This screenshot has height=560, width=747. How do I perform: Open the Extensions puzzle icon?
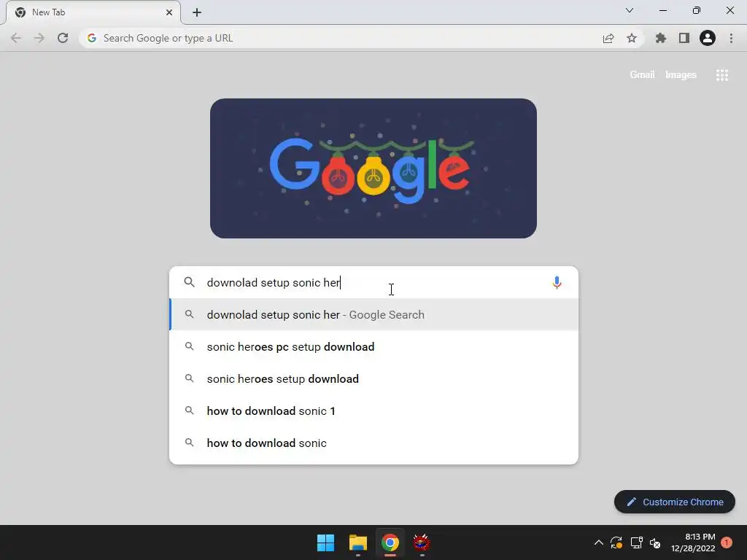pos(661,38)
